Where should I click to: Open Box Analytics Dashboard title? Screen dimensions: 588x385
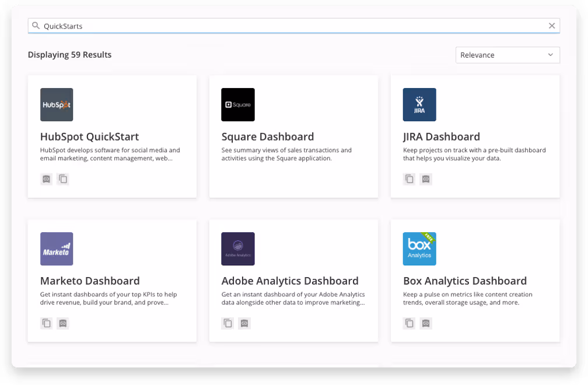tap(464, 281)
